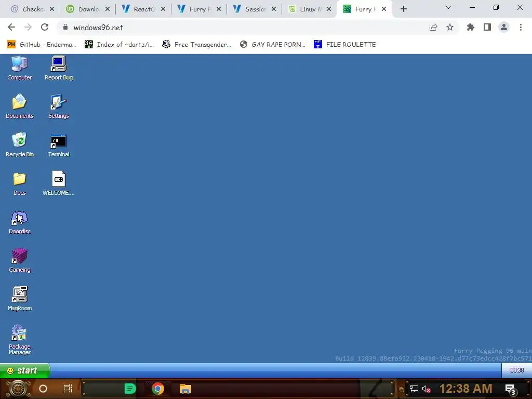The width and height of the screenshot is (532, 399).
Task: Open the Package Manager shortcut
Action: tap(19, 340)
